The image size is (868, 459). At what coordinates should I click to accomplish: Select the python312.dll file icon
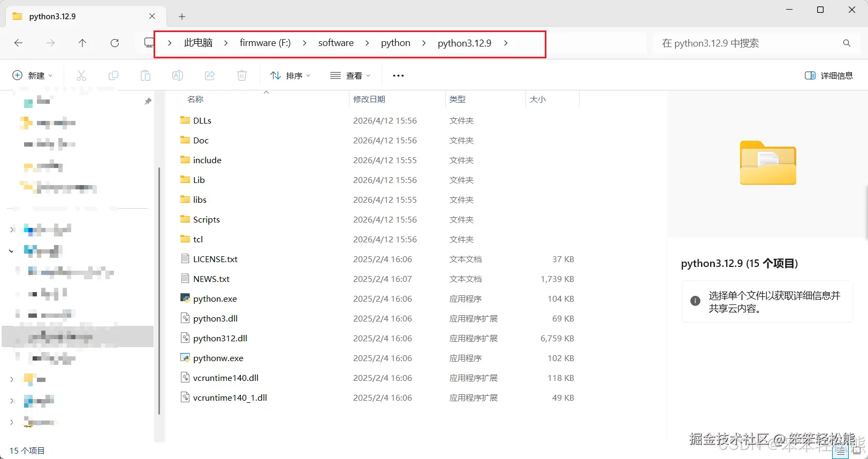tap(185, 338)
